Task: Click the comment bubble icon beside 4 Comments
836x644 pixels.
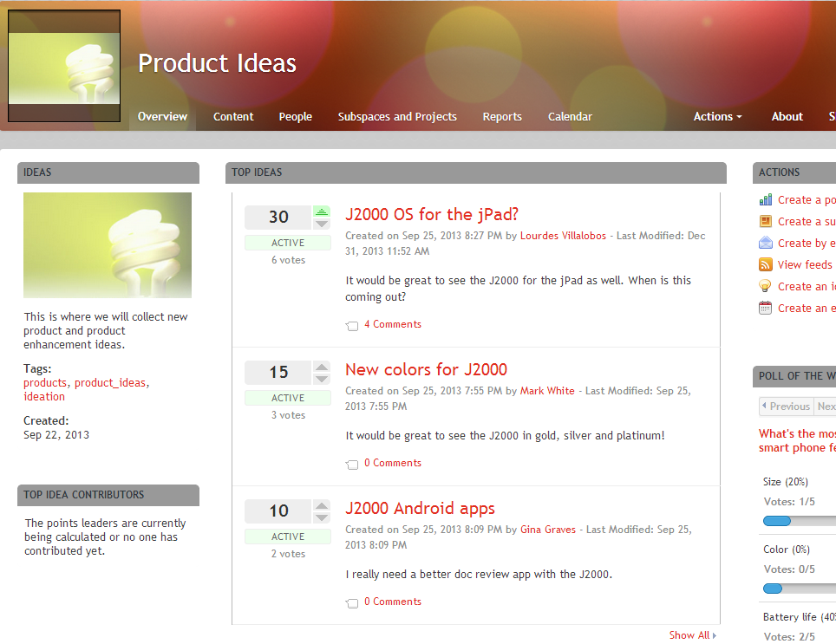Action: pyautogui.click(x=352, y=326)
